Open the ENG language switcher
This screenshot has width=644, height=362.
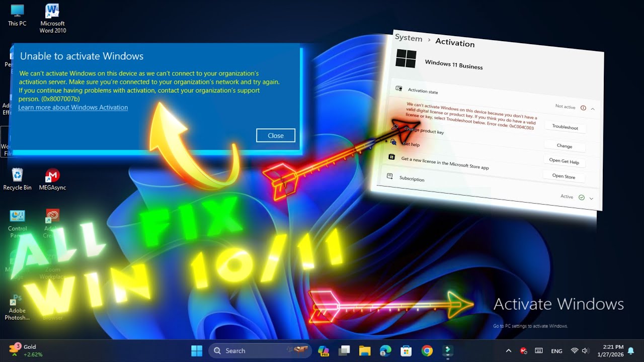(557, 351)
